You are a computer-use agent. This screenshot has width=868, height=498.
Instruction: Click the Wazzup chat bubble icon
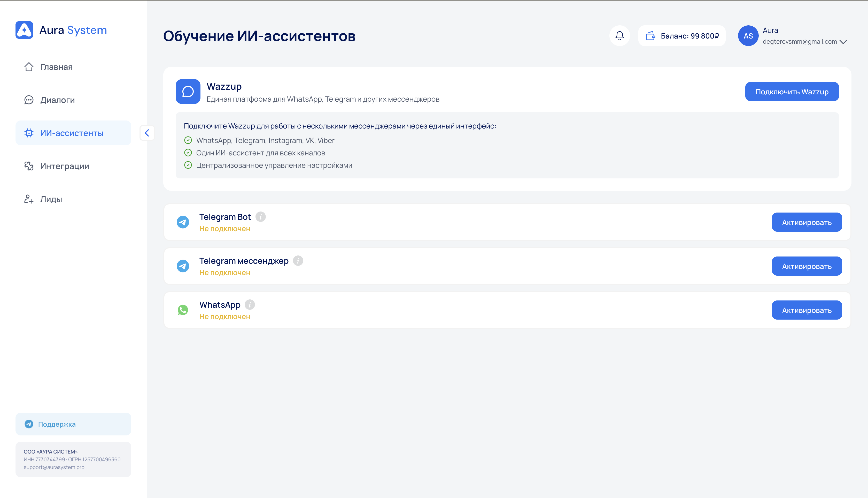point(188,91)
